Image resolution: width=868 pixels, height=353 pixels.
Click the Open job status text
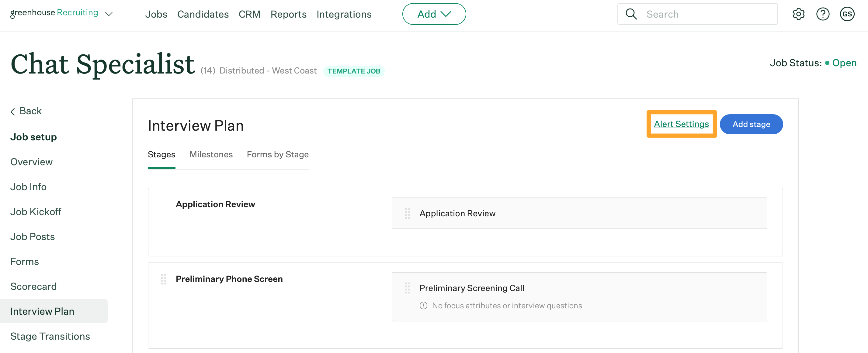[x=844, y=63]
